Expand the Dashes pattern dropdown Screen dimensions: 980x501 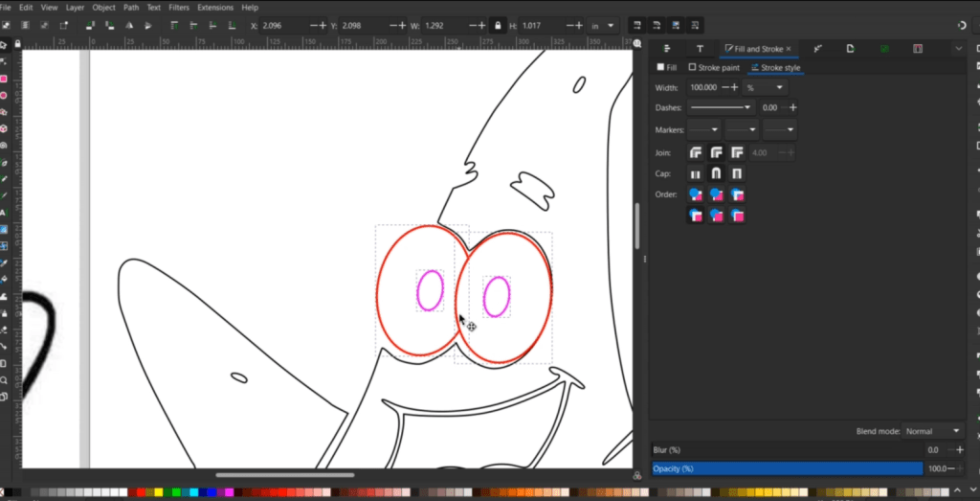pos(721,107)
